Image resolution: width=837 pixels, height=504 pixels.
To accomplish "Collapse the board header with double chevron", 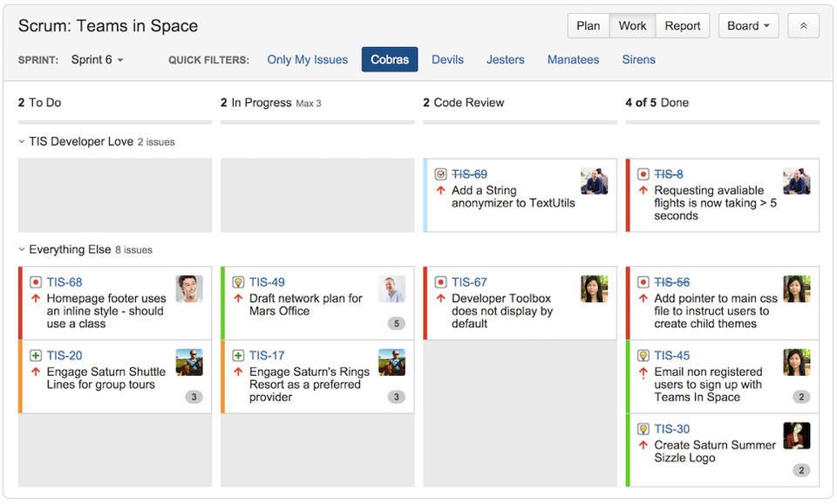I will 803,25.
